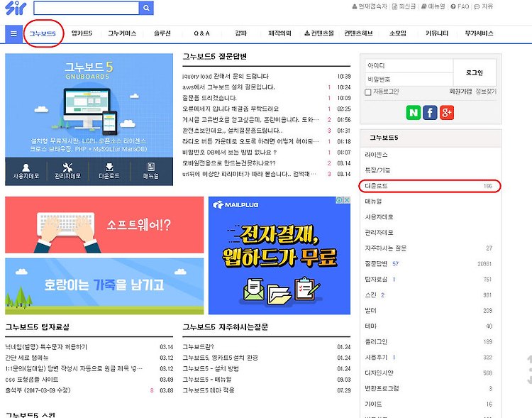Open 특징/기능 in the sidebar
Image resolution: width=532 pixels, height=418 pixels.
430,170
